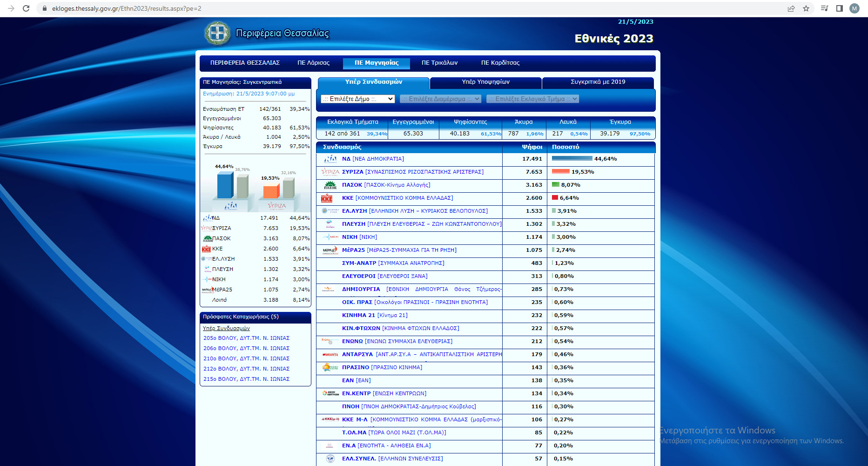Reload the page using the refresh icon
The width and height of the screenshot is (868, 466).
point(26,8)
